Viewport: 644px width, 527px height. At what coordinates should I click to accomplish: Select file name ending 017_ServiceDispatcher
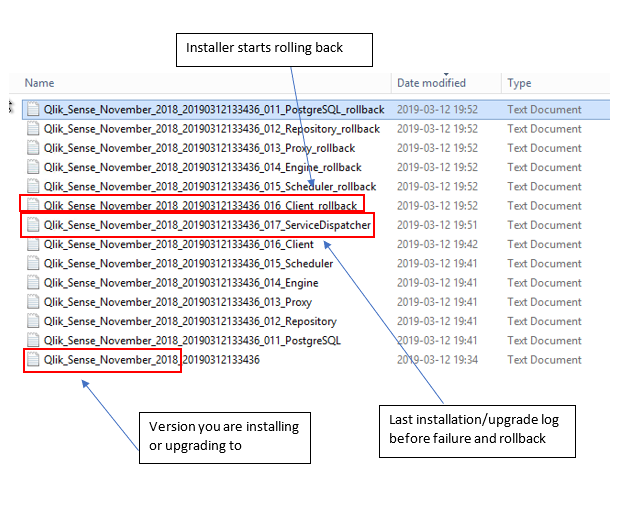pyautogui.click(x=207, y=225)
